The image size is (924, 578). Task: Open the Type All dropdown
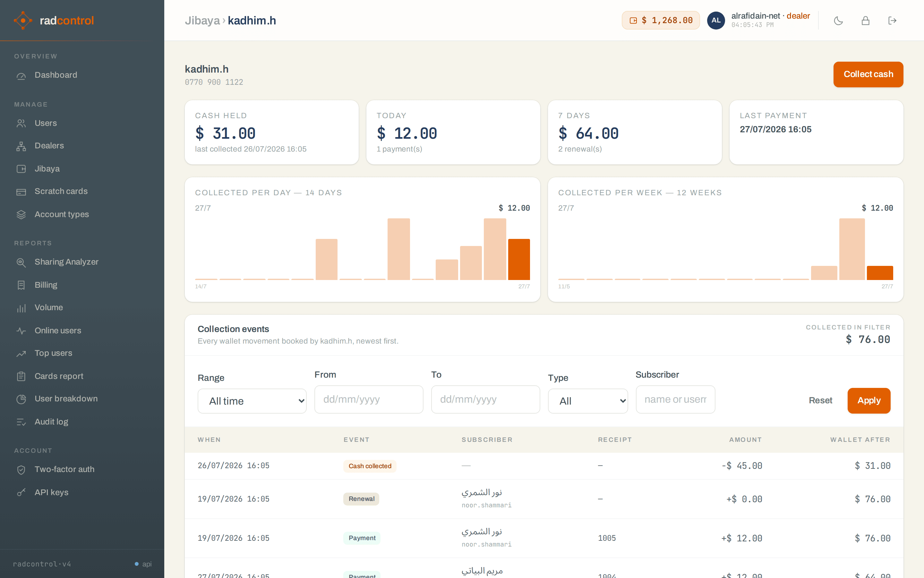coord(588,401)
